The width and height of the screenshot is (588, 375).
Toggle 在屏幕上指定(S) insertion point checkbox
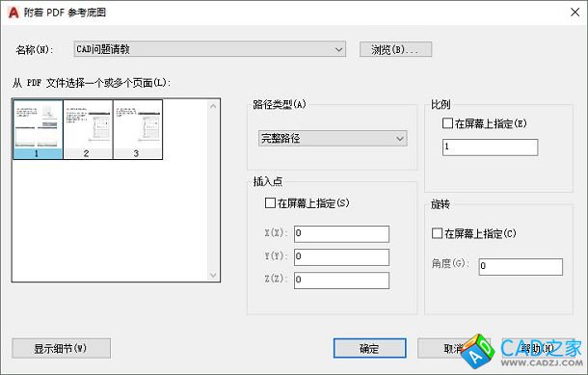270,203
